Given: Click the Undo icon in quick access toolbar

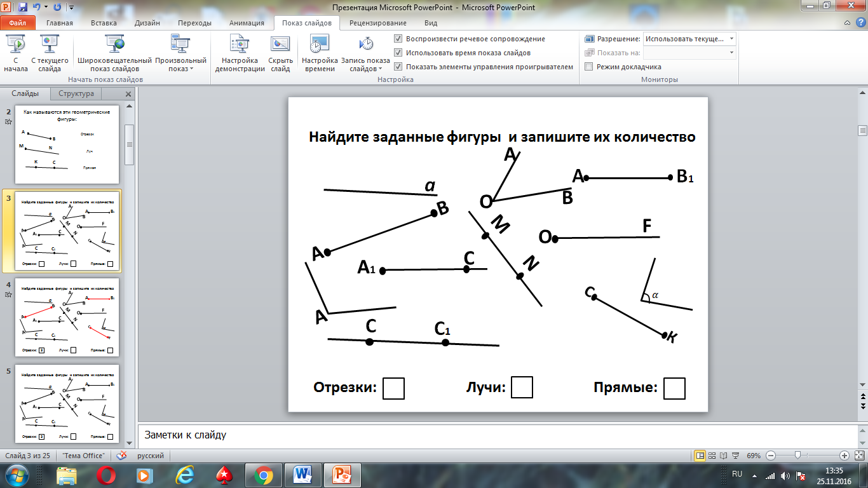Looking at the screenshot, I should coord(37,7).
